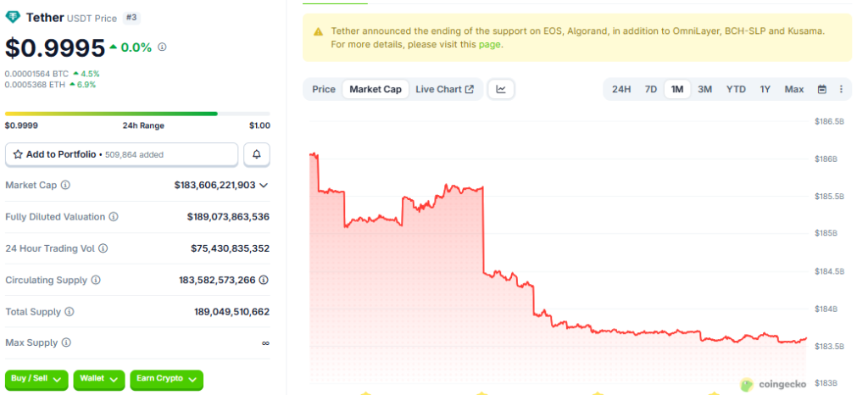Expand the Market Cap value chevron
Image resolution: width=868 pixels, height=395 pixels.
click(264, 185)
